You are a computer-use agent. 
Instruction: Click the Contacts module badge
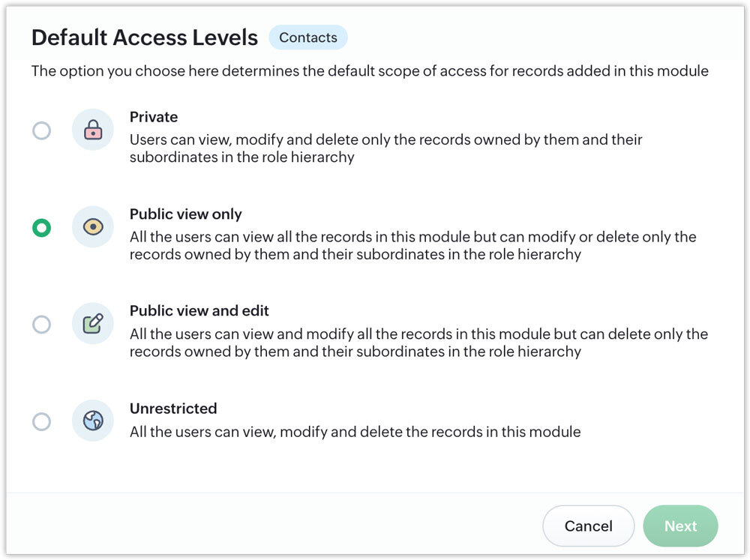pyautogui.click(x=308, y=37)
